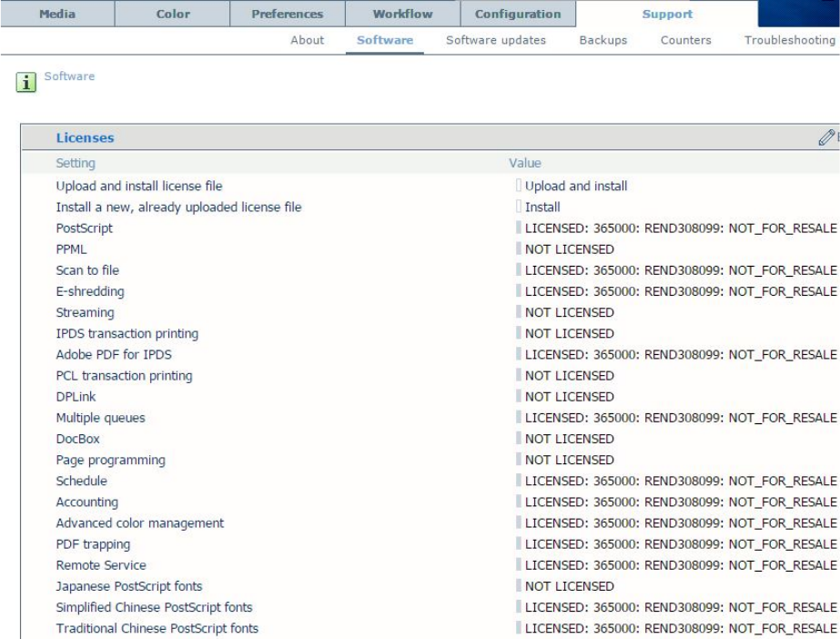840x639 pixels.
Task: Click NOT LICENSED value for PPML
Action: tap(569, 249)
